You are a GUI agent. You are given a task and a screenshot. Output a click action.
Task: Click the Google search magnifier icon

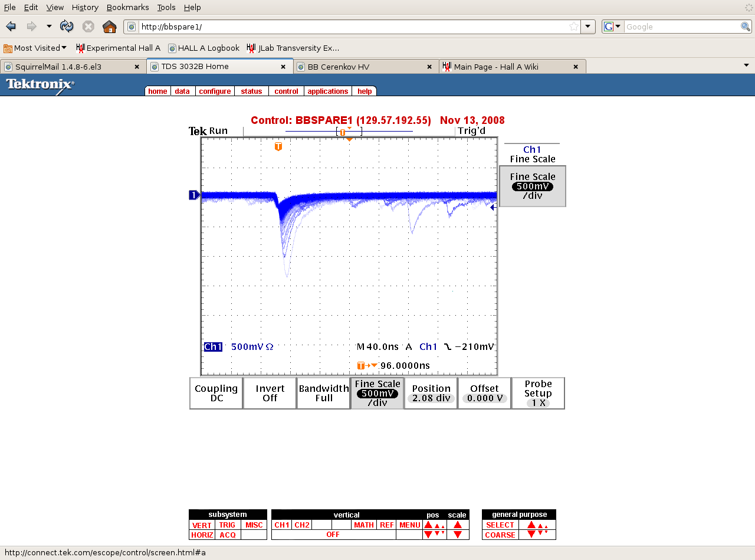coord(746,27)
